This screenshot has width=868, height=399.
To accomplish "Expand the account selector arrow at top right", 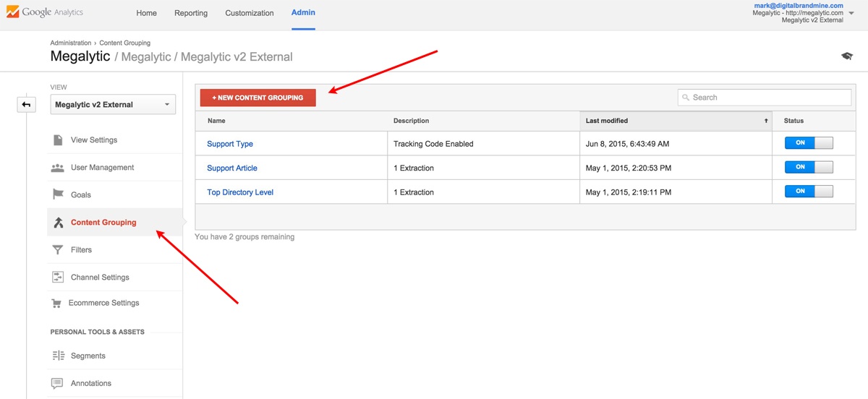I will [x=851, y=13].
